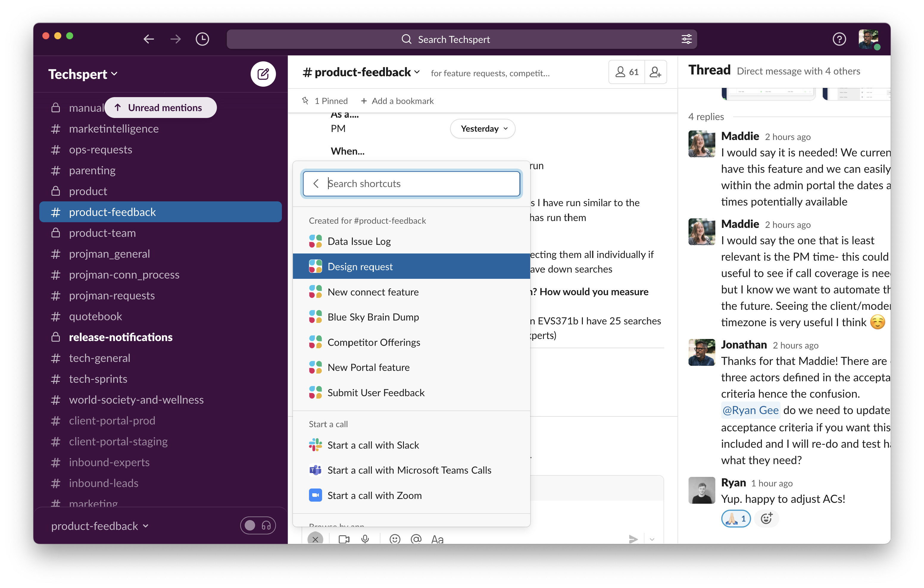Viewport: 924px width, 588px height.
Task: Open Ryan's avatar in the thread
Action: click(x=701, y=490)
